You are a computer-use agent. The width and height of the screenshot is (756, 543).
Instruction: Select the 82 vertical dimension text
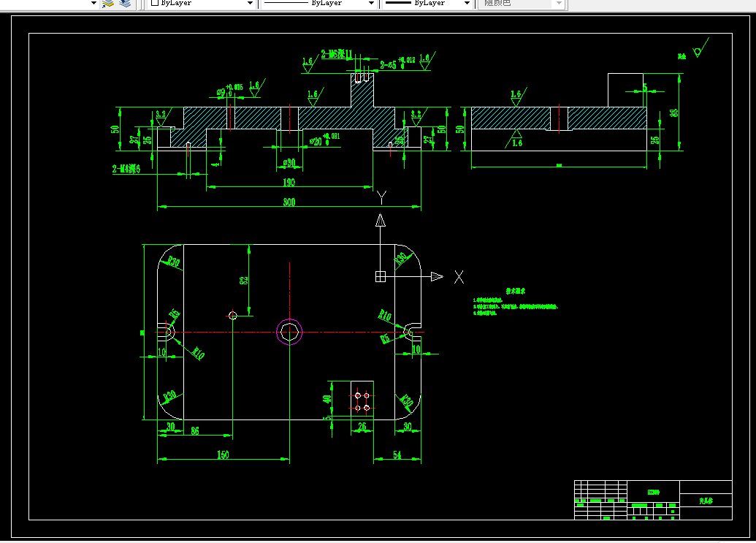click(244, 280)
